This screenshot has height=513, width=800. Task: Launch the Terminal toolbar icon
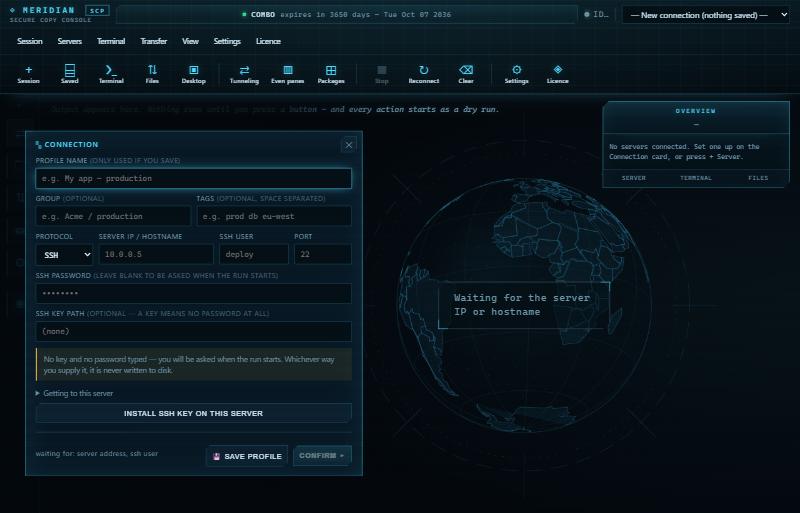(x=111, y=74)
